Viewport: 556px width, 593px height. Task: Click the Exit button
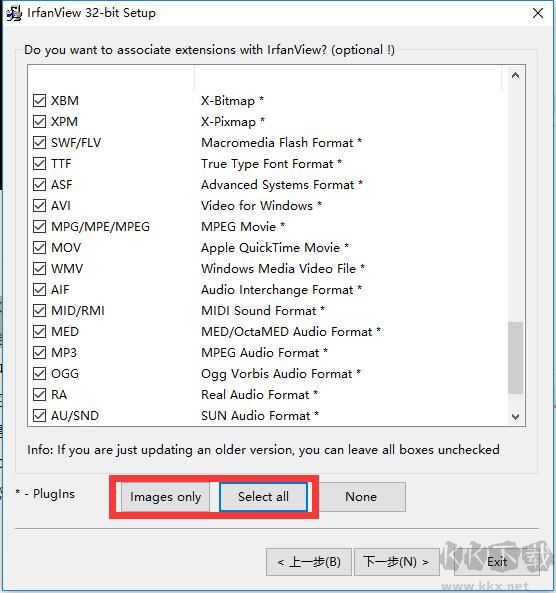[x=497, y=562]
